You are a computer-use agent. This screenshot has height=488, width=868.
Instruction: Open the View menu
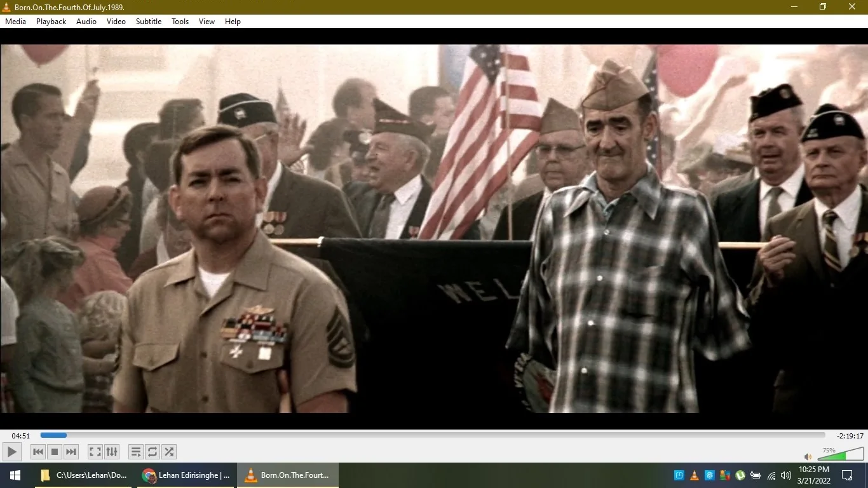click(207, 21)
